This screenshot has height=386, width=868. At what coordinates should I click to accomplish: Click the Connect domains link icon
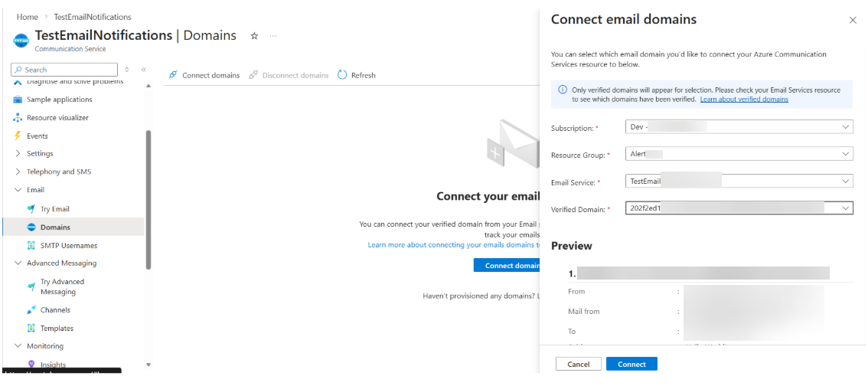pos(173,75)
